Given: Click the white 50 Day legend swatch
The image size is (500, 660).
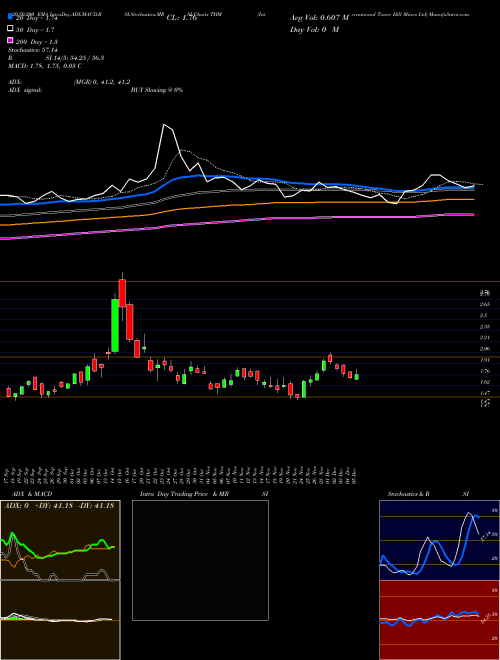Looking at the screenshot, I should tap(10, 29).
